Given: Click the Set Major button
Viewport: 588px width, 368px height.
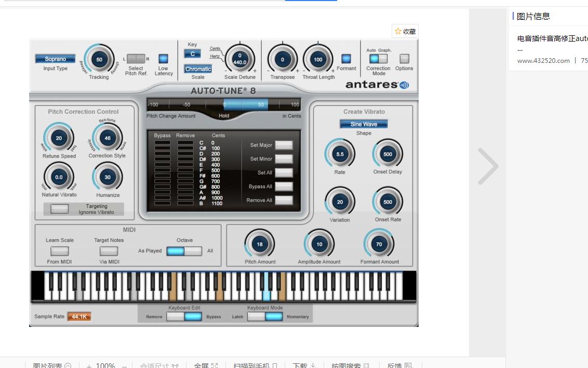Looking at the screenshot, I should pos(284,145).
